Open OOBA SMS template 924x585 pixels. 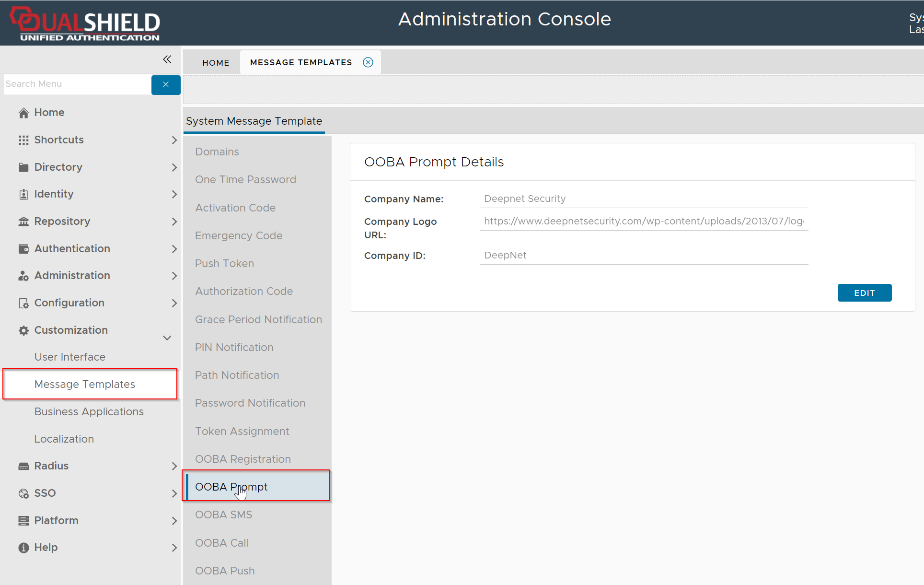coord(223,515)
